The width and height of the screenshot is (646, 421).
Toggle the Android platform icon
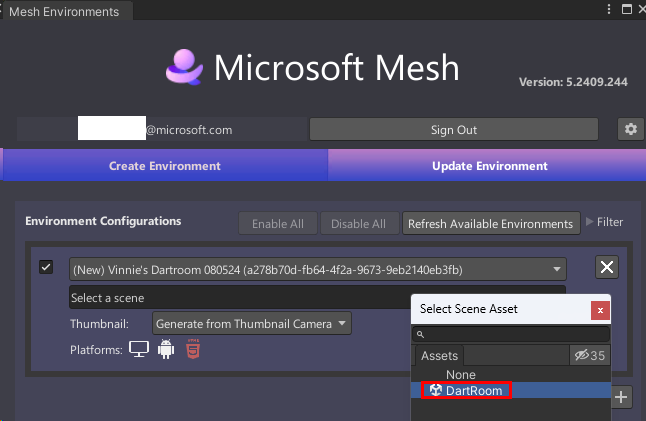pyautogui.click(x=166, y=349)
